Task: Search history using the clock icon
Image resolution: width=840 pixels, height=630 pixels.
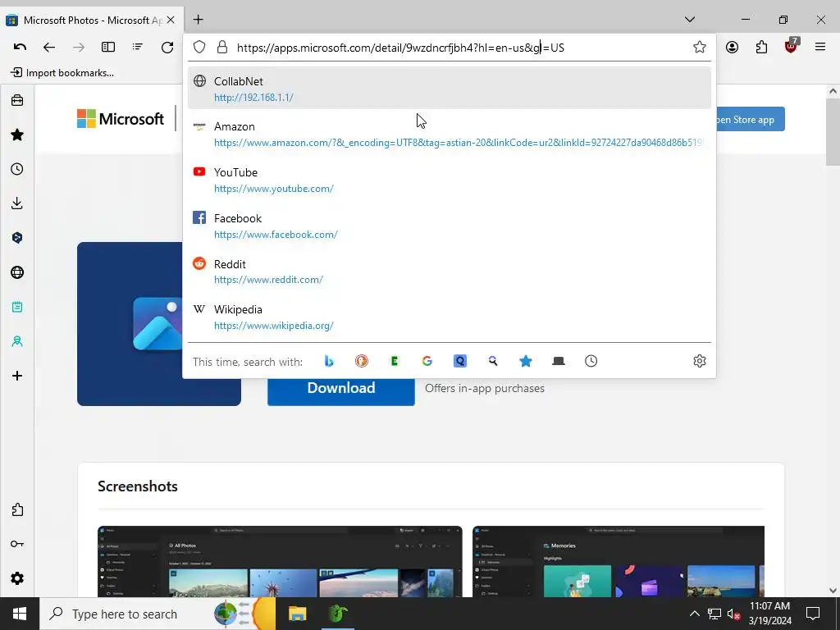Action: 591,361
